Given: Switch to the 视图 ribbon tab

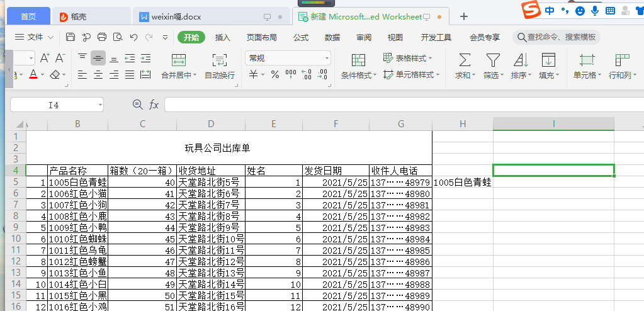Looking at the screenshot, I should pos(395,37).
